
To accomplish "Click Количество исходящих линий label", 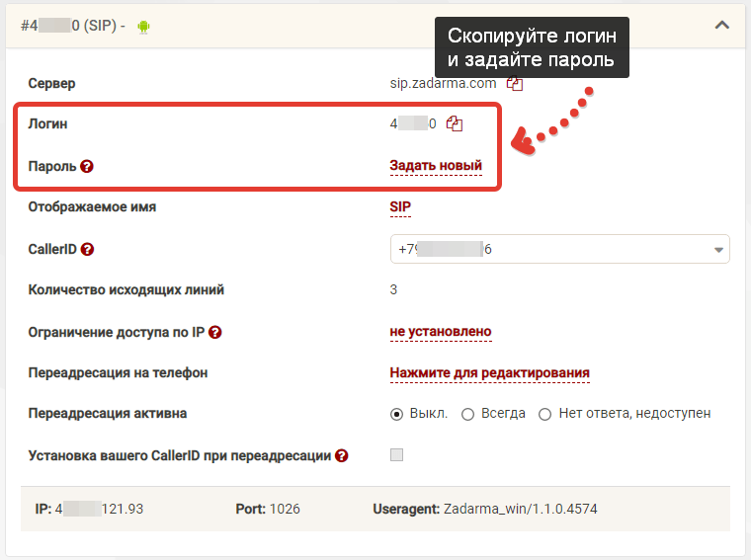I will click(x=125, y=290).
